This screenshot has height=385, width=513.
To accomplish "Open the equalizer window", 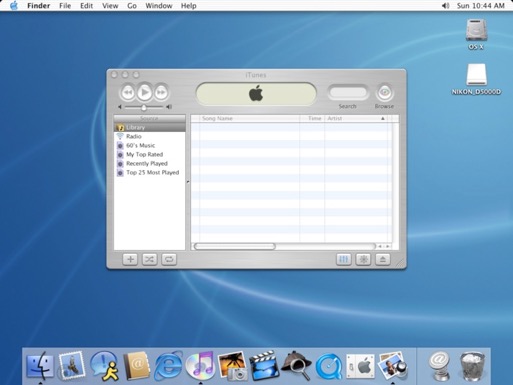I will 343,259.
